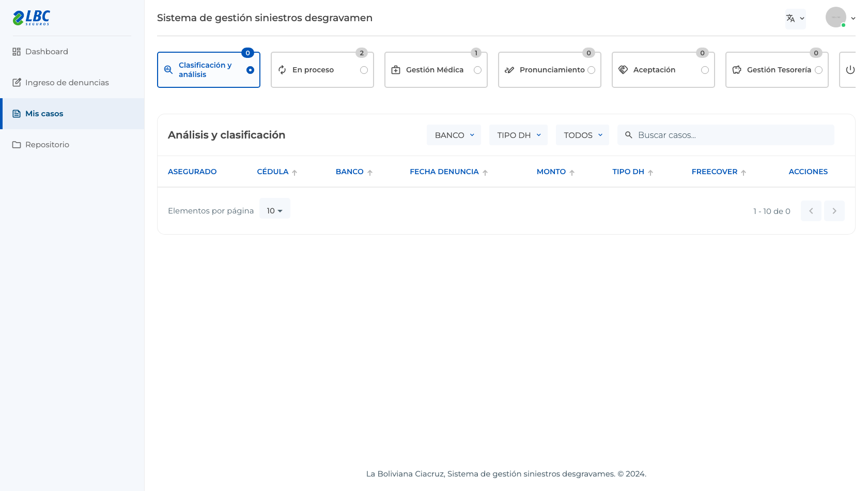Click the Gestión Tesorería piggy bank icon

click(x=737, y=70)
